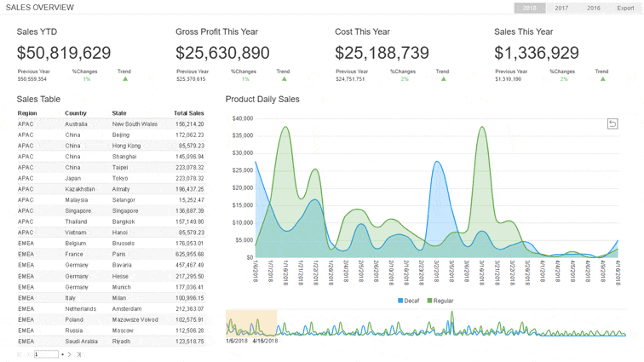Click Cost This Year trend arrow

(x=444, y=79)
